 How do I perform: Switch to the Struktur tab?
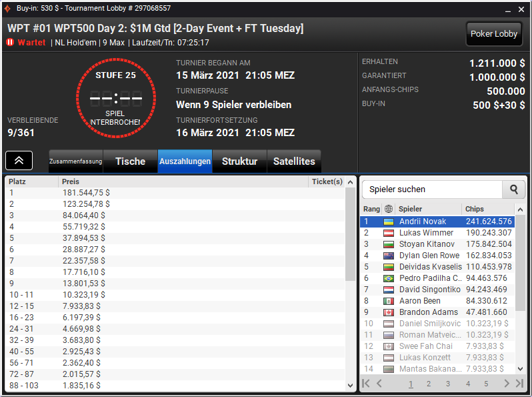point(239,161)
